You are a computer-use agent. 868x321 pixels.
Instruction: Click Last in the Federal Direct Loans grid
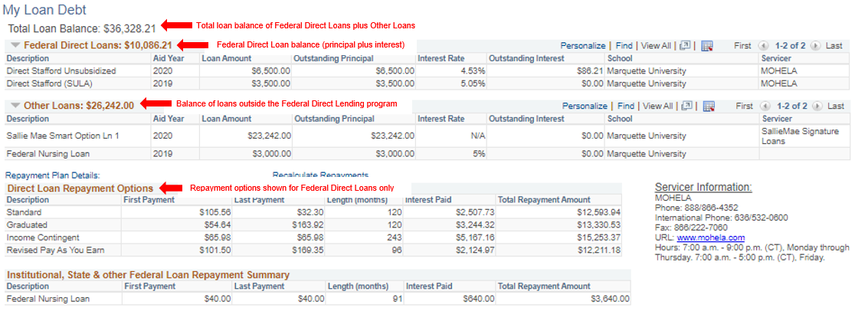(x=834, y=46)
